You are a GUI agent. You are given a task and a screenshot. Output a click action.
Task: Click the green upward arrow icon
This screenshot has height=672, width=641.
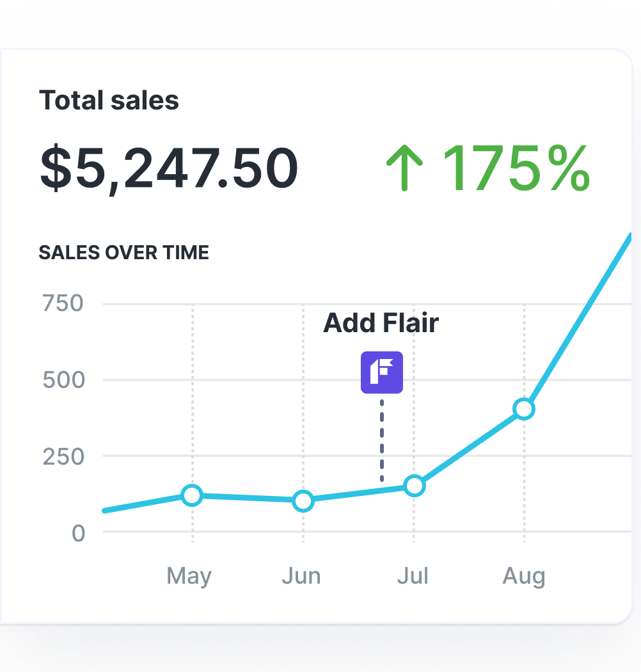[405, 167]
